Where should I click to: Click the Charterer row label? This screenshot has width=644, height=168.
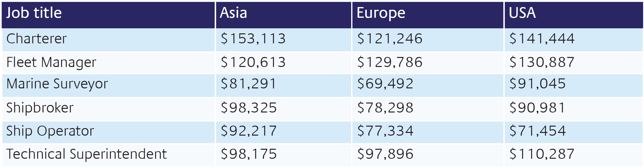coord(36,39)
